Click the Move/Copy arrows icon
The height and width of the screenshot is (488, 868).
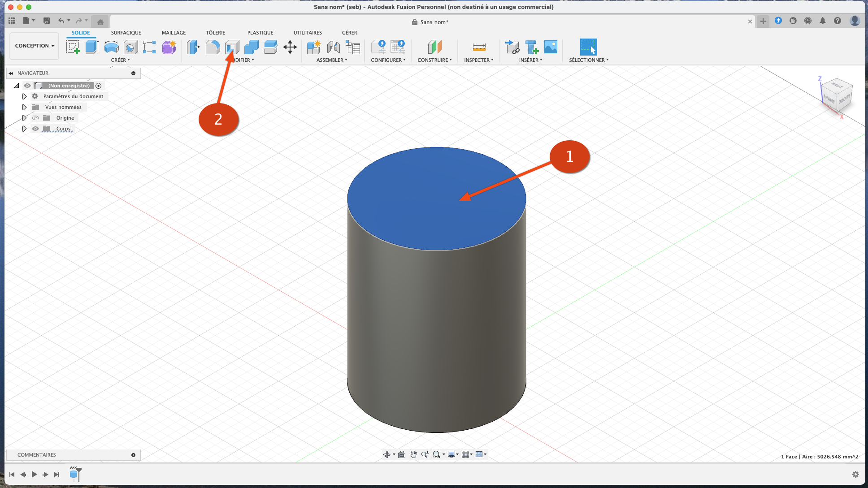coord(290,47)
